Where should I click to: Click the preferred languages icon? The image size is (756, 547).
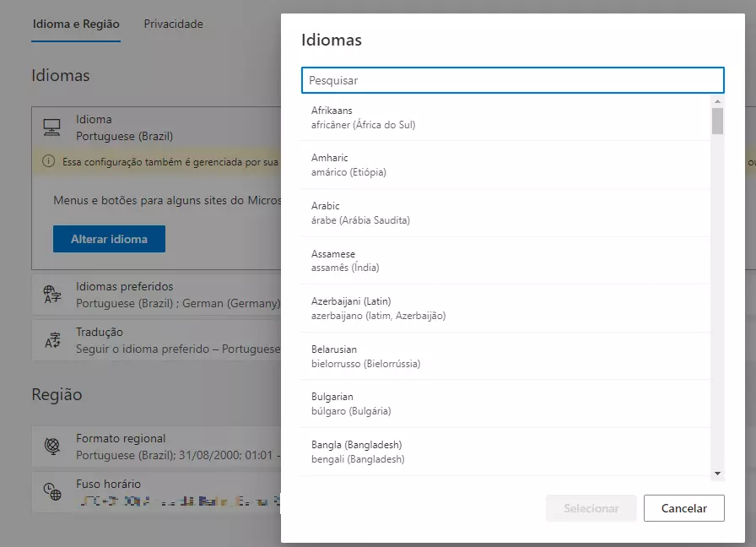click(52, 295)
